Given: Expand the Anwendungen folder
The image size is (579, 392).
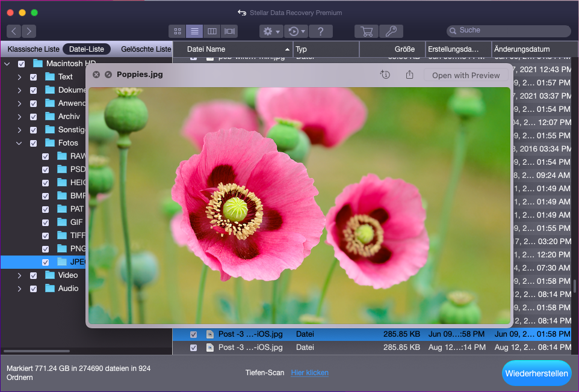Looking at the screenshot, I should 19,103.
